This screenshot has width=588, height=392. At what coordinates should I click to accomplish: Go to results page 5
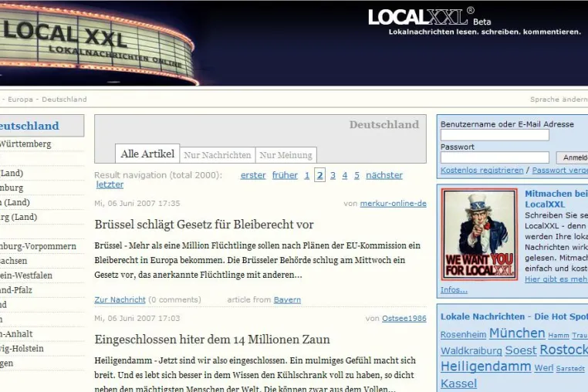click(x=357, y=175)
